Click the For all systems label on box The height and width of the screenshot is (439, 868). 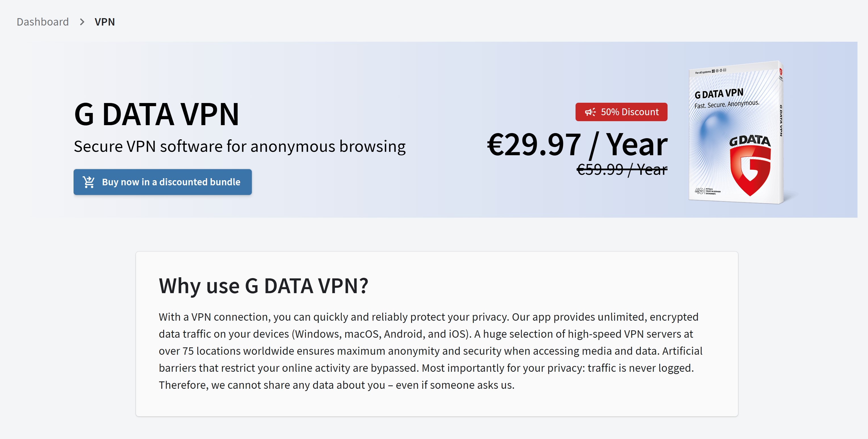[703, 72]
